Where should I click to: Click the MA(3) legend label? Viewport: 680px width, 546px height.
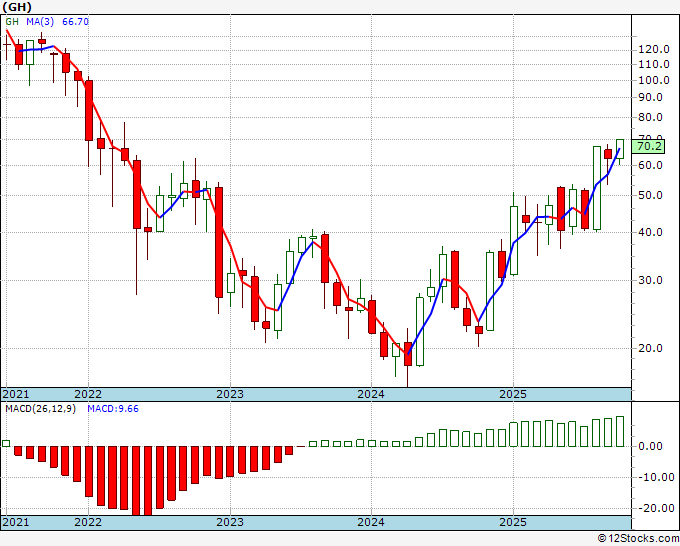[x=40, y=21]
